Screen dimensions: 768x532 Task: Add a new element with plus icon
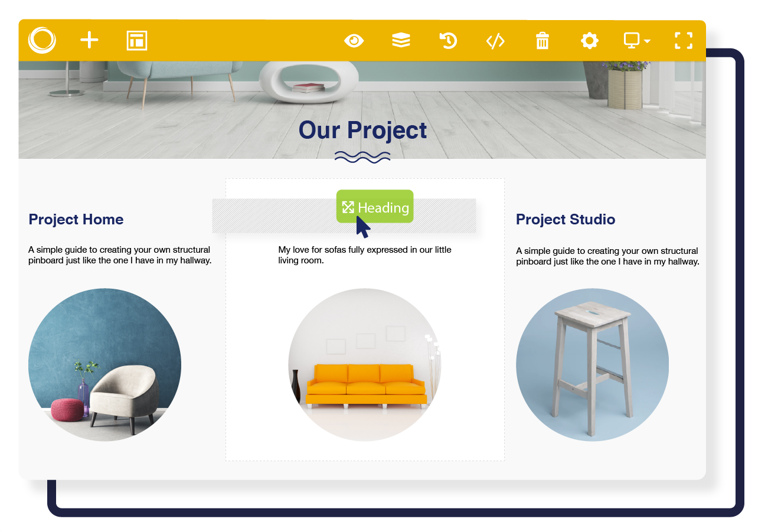pyautogui.click(x=89, y=40)
